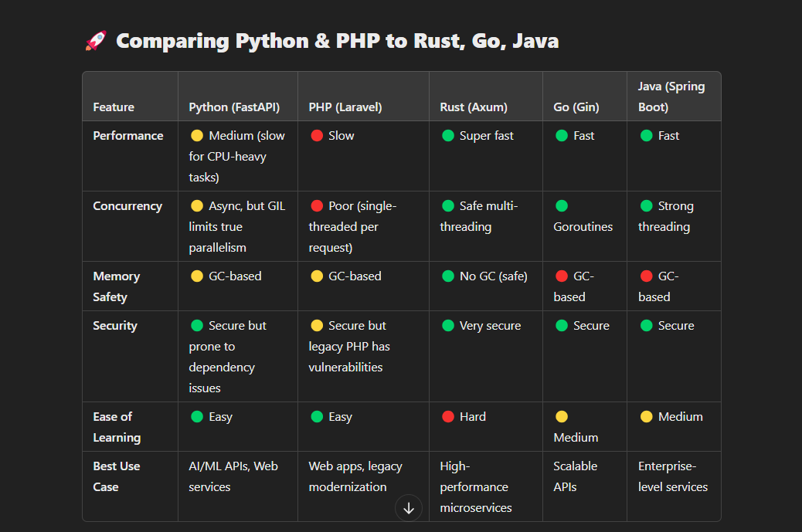Click the green dot in Java's Performance cell
The width and height of the screenshot is (802, 532).
[647, 135]
